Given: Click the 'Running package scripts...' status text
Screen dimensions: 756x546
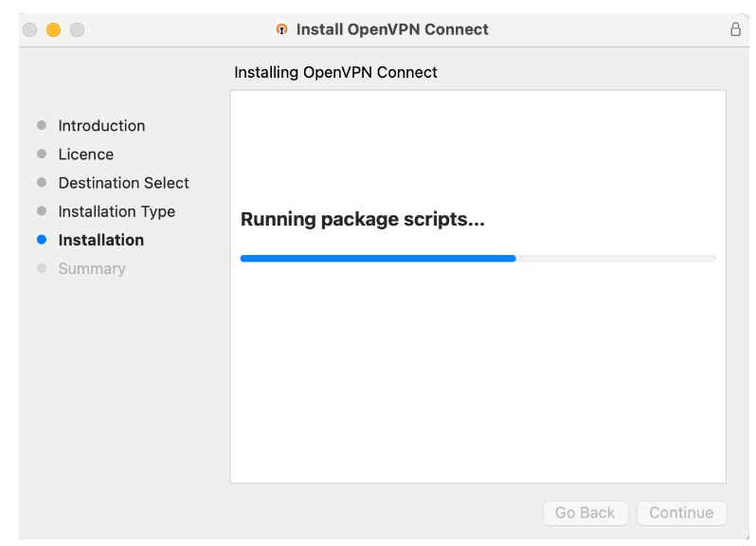Looking at the screenshot, I should click(x=362, y=220).
